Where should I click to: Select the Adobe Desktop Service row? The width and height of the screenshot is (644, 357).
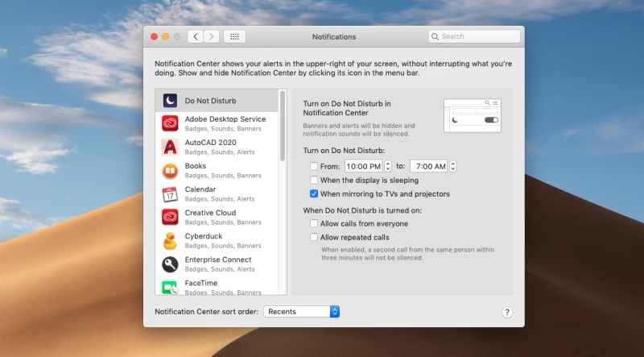(x=217, y=123)
